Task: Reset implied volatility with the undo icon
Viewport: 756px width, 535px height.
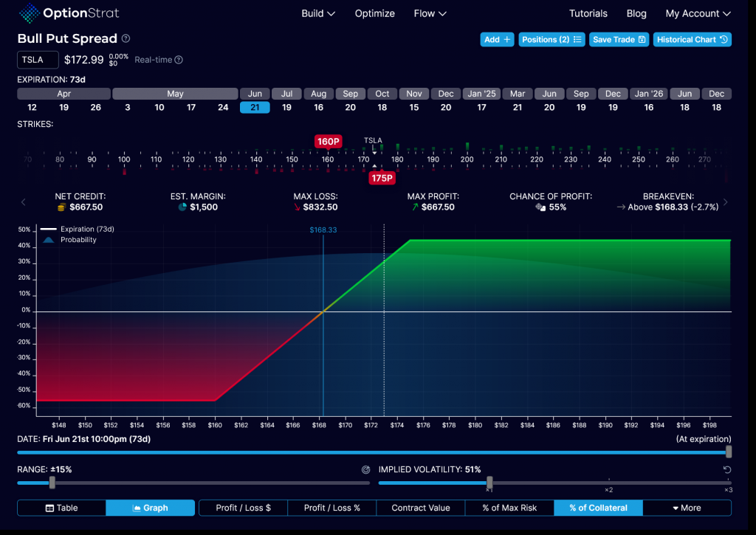Action: pyautogui.click(x=727, y=469)
